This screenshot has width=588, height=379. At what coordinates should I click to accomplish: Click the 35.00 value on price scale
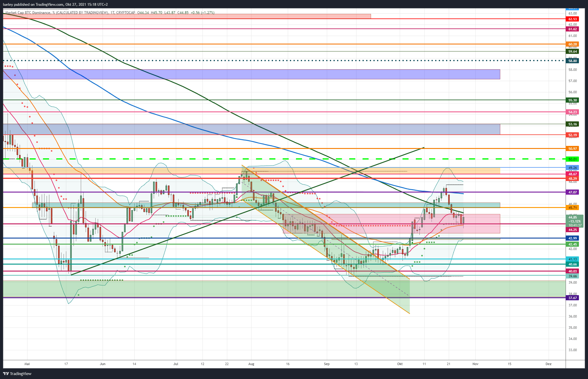pyautogui.click(x=573, y=328)
